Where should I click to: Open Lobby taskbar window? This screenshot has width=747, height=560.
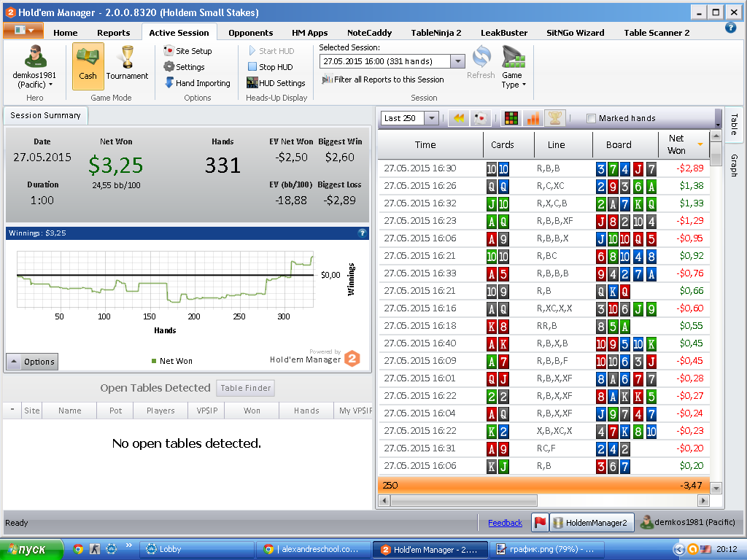[197, 549]
